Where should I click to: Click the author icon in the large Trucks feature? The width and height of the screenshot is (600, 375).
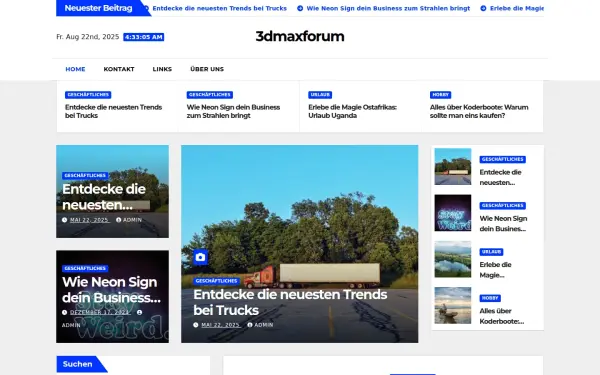pos(250,325)
